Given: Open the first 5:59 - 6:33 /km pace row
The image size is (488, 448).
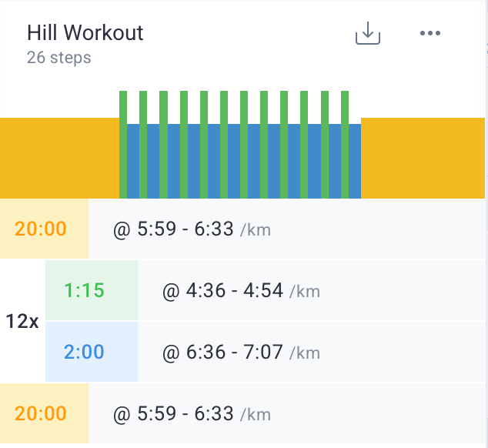Looking at the screenshot, I should pos(192,229).
